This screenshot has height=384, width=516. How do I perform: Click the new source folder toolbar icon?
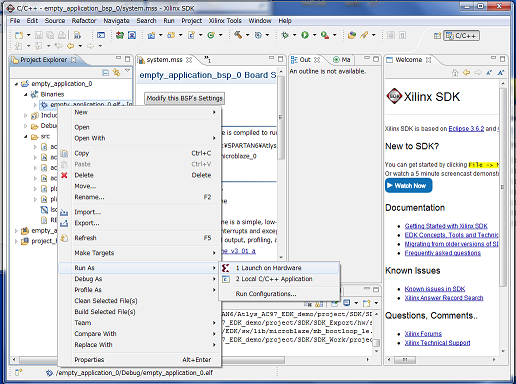(x=171, y=35)
